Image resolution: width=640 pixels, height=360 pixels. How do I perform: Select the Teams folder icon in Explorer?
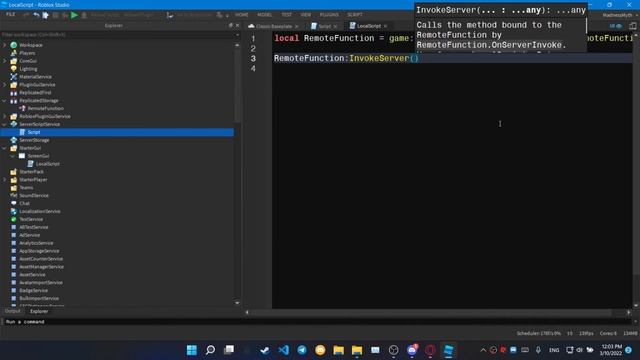(x=14, y=187)
